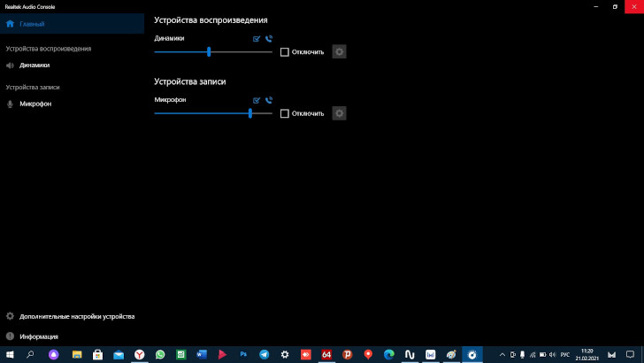Click default device icon for Микрофон
The height and width of the screenshot is (363, 644).
257,100
